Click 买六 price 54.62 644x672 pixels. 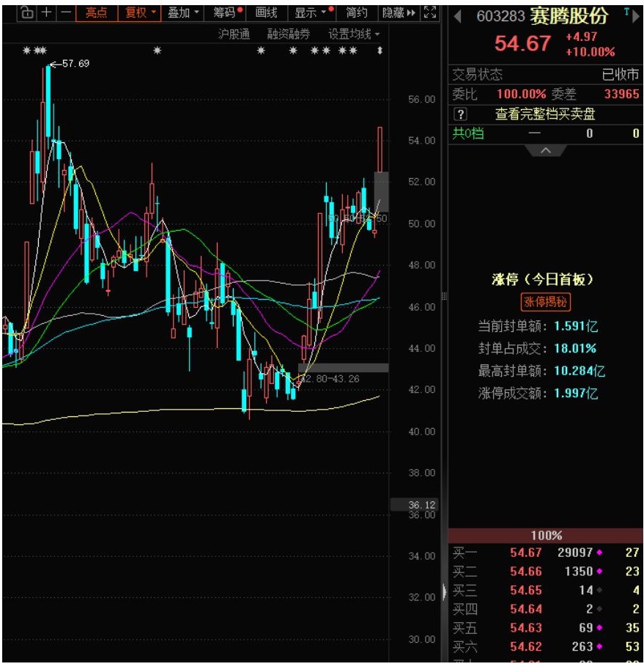click(526, 646)
